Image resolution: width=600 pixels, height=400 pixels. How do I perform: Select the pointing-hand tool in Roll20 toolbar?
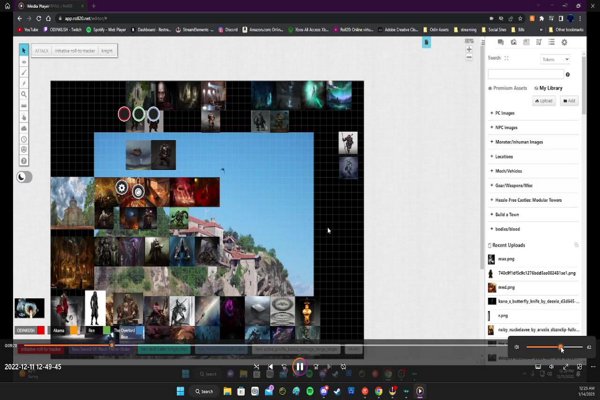tap(24, 117)
